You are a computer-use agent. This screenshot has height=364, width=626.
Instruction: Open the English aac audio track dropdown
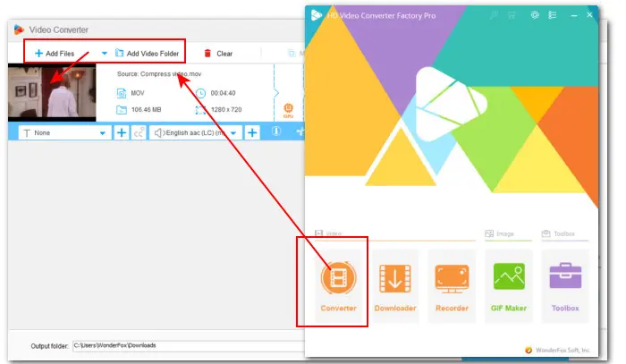[197, 132]
